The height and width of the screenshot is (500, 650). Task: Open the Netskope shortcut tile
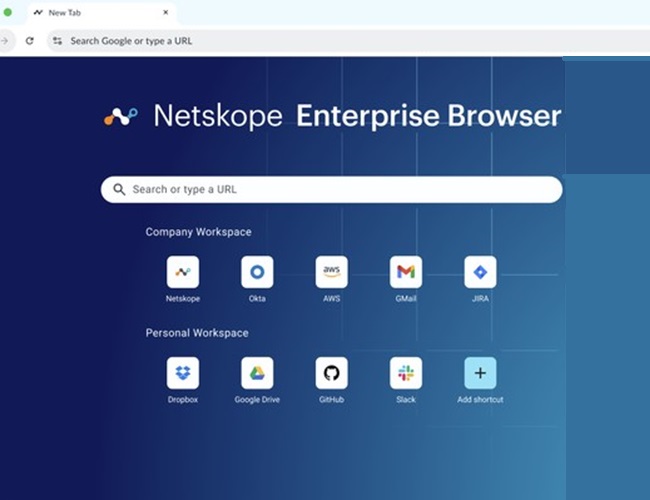pyautogui.click(x=183, y=272)
